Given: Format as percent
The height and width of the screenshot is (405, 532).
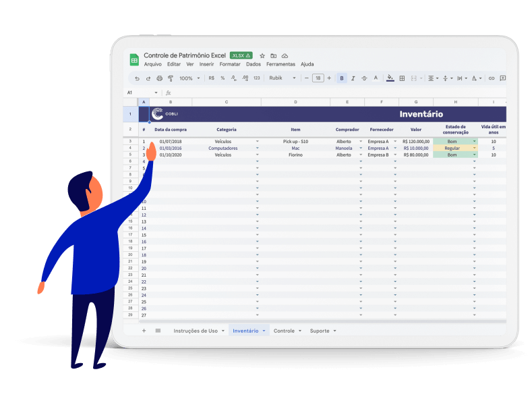Looking at the screenshot, I should 223,78.
